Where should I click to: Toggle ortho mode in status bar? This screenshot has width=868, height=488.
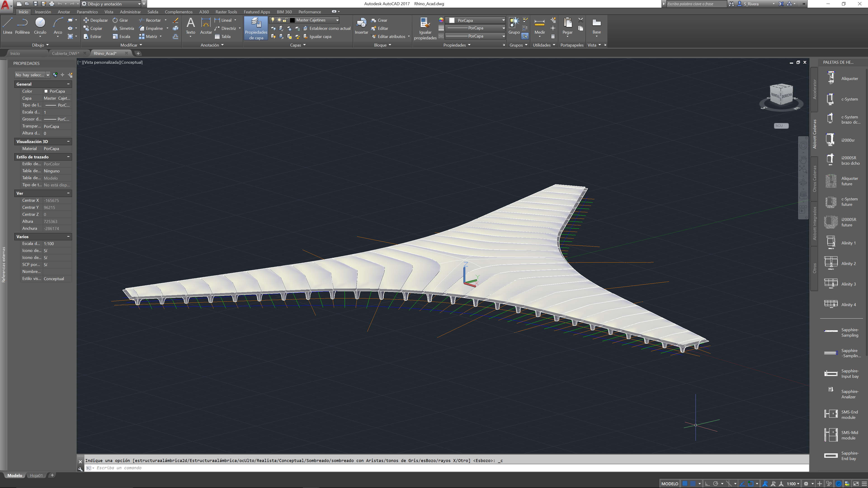point(707,484)
